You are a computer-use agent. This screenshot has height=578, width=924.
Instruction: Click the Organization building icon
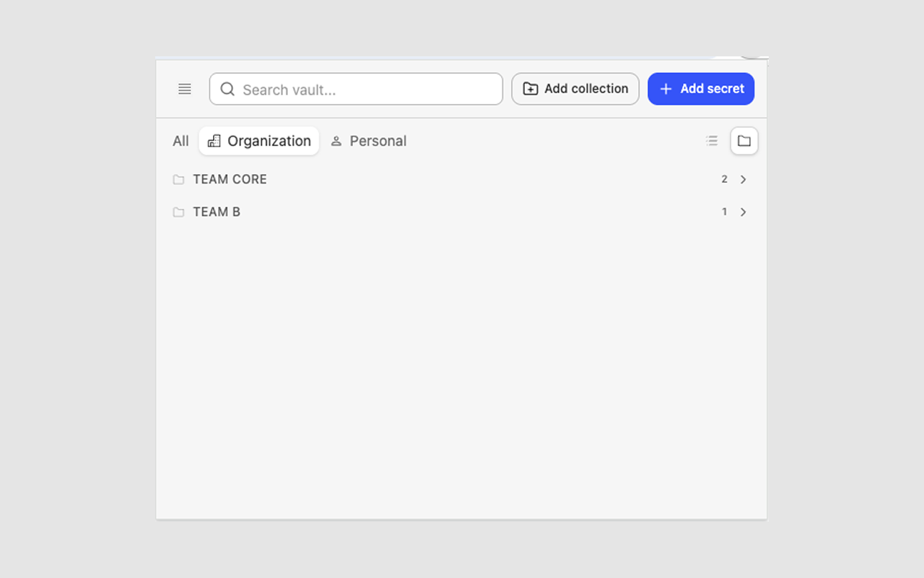(214, 141)
